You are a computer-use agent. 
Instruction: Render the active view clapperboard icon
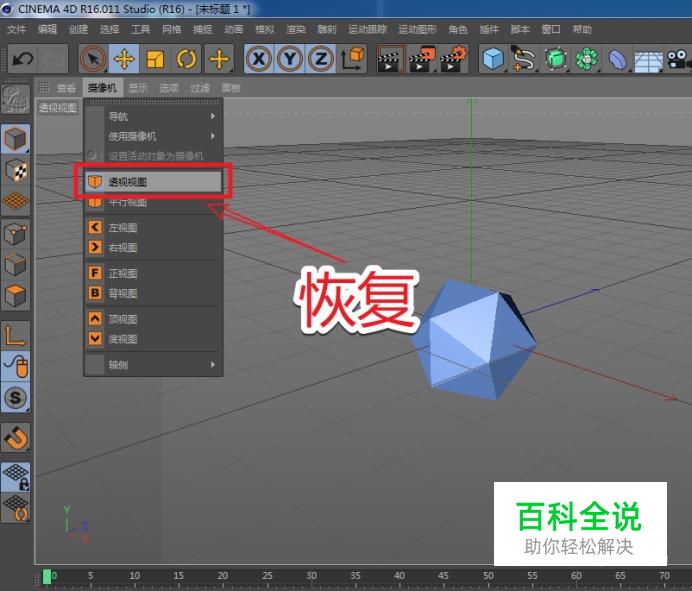pos(391,59)
